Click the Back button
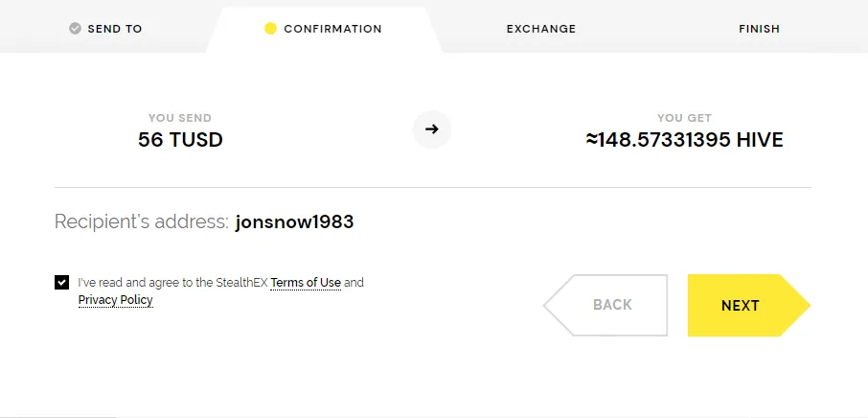Screen dimensions: 868x418 (605, 305)
